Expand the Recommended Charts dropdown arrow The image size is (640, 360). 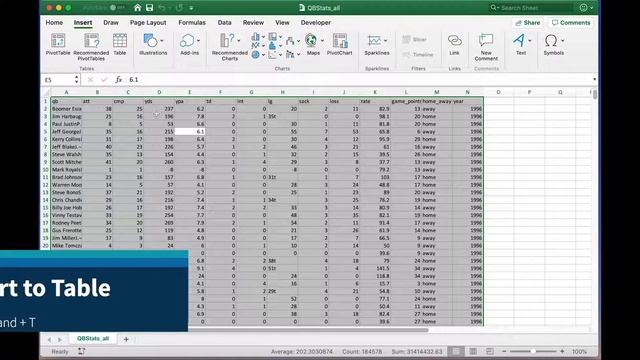tap(239, 40)
